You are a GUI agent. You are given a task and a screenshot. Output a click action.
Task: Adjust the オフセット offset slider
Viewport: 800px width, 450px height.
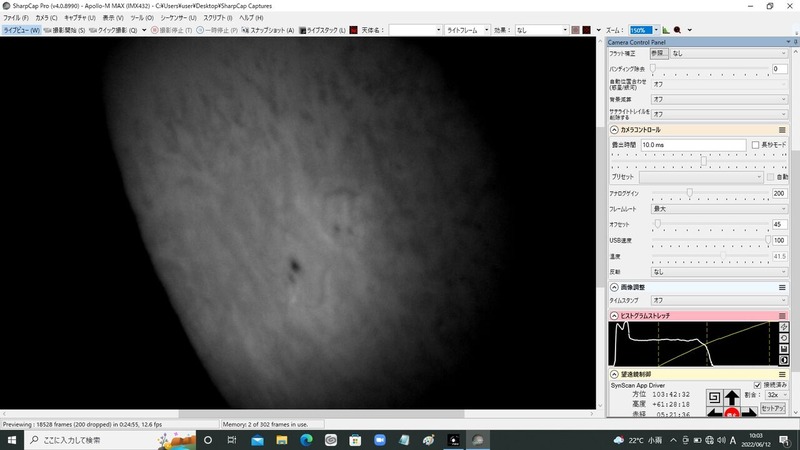click(658, 223)
